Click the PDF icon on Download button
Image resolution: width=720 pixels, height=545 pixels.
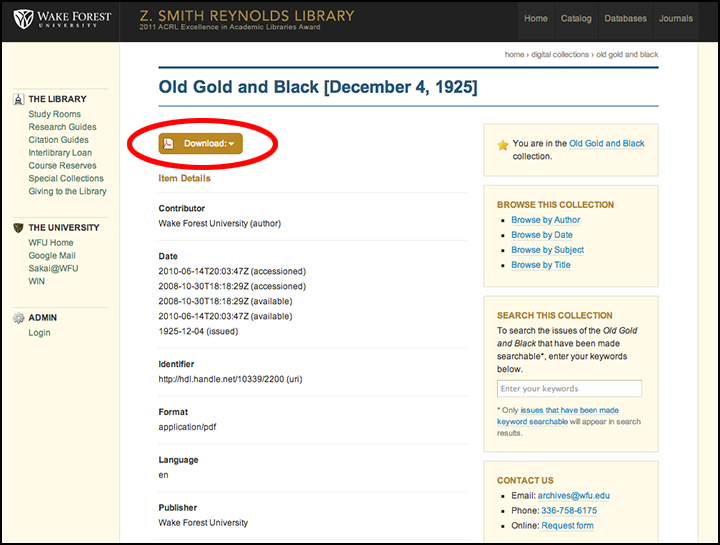pos(169,144)
